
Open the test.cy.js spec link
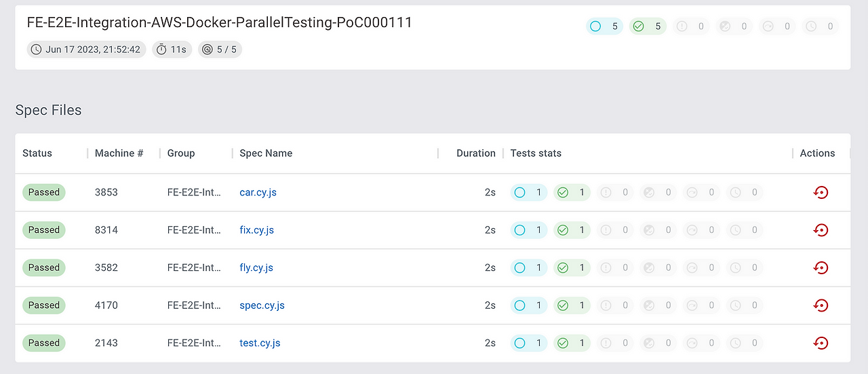pyautogui.click(x=260, y=343)
